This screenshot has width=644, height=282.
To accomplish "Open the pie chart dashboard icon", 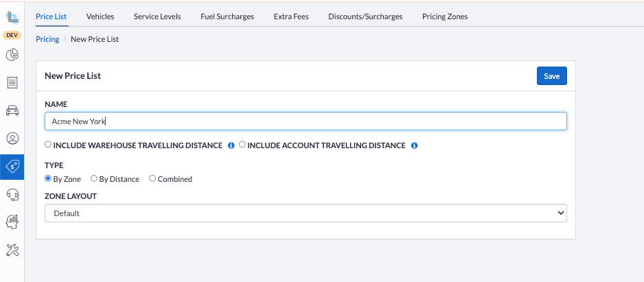I will [12, 55].
